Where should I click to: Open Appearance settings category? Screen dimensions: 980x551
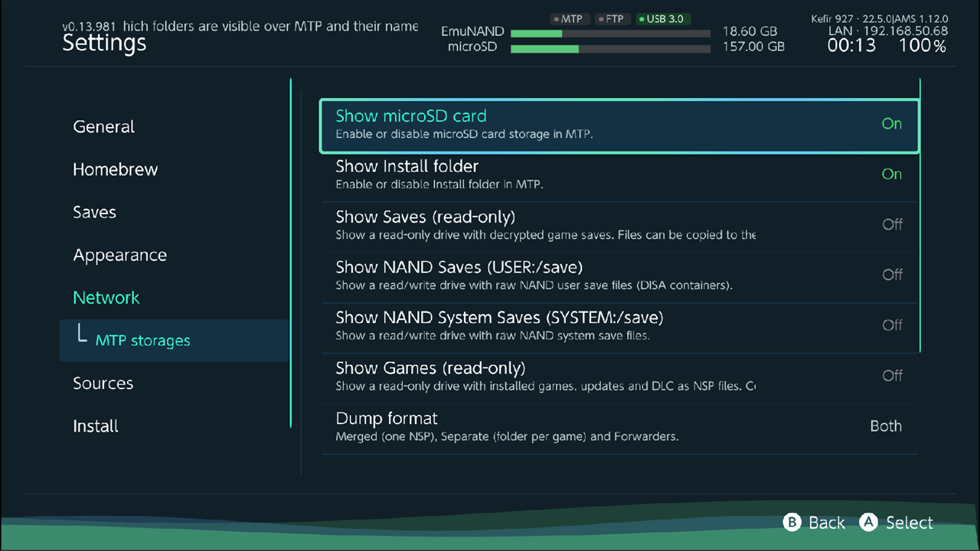(x=119, y=256)
